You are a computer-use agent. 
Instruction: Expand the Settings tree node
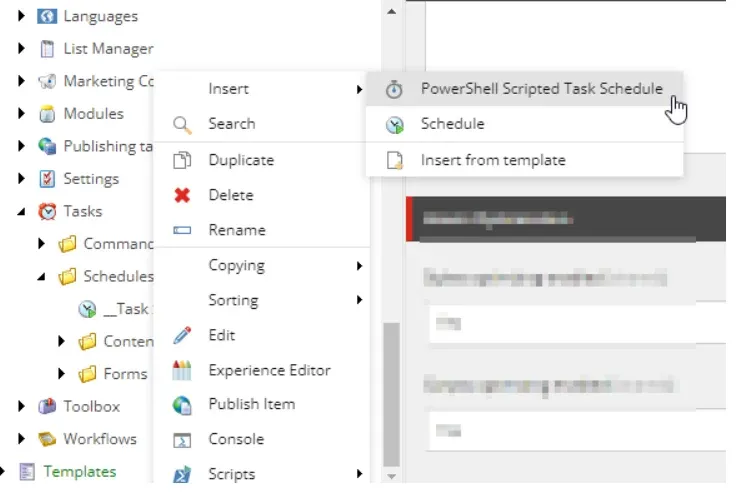21,179
